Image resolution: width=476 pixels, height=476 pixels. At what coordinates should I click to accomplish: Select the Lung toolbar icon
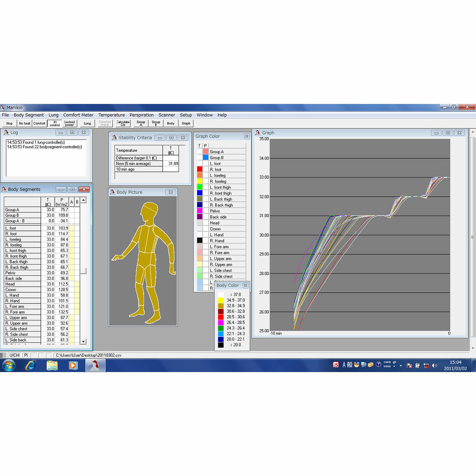tap(87, 123)
